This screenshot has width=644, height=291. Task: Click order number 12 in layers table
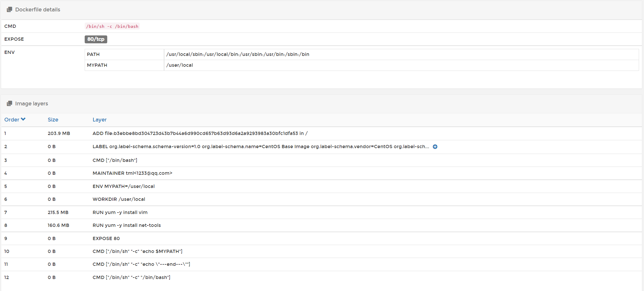click(7, 278)
